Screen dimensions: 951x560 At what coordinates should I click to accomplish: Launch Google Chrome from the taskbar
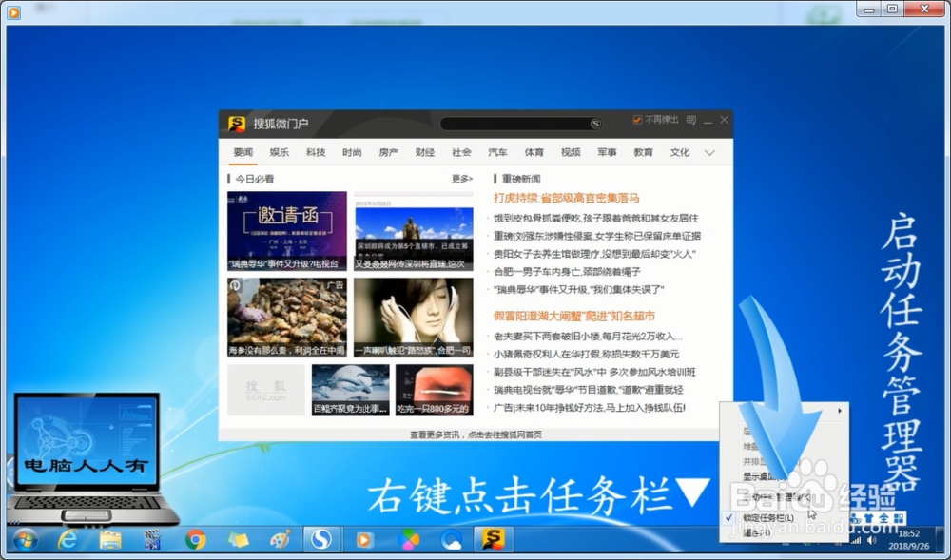point(195,539)
